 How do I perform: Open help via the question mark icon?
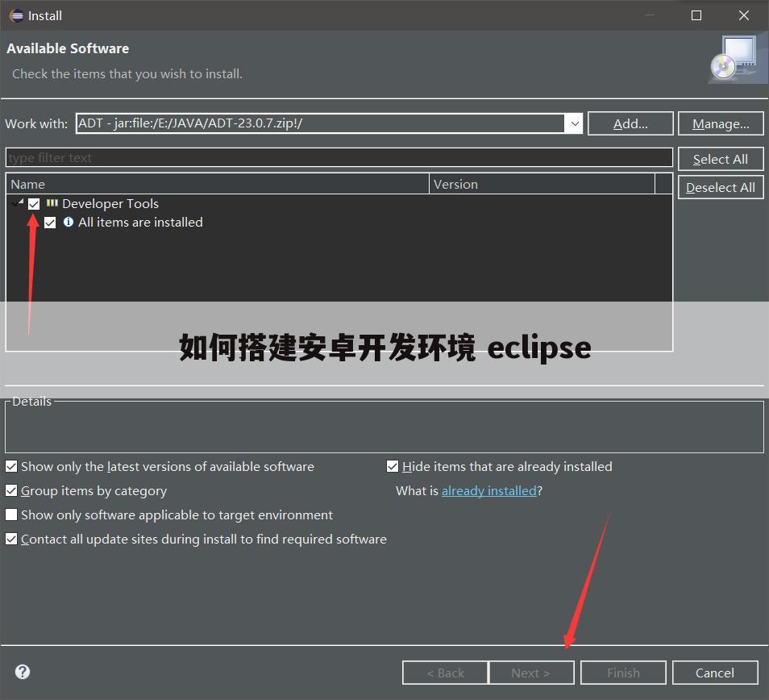pyautogui.click(x=22, y=672)
